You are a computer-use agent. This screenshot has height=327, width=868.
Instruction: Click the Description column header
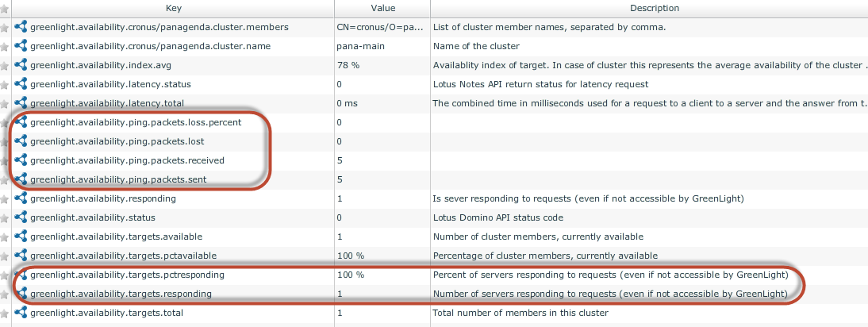tap(648, 8)
